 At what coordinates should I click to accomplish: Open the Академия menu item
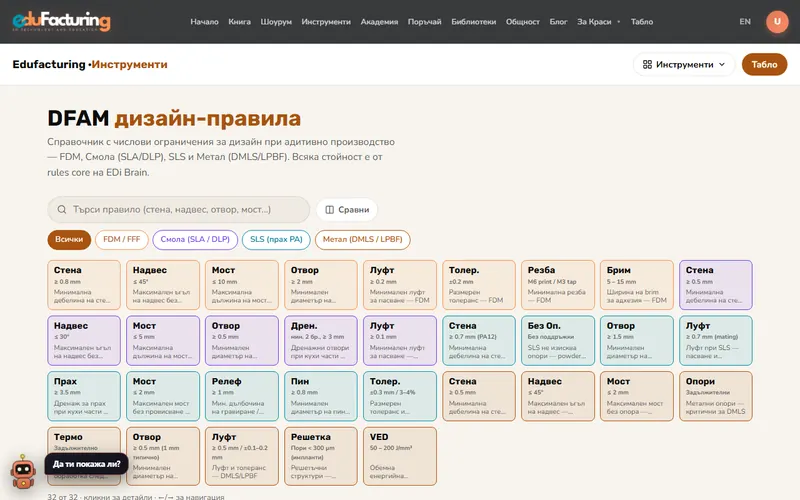point(379,21)
